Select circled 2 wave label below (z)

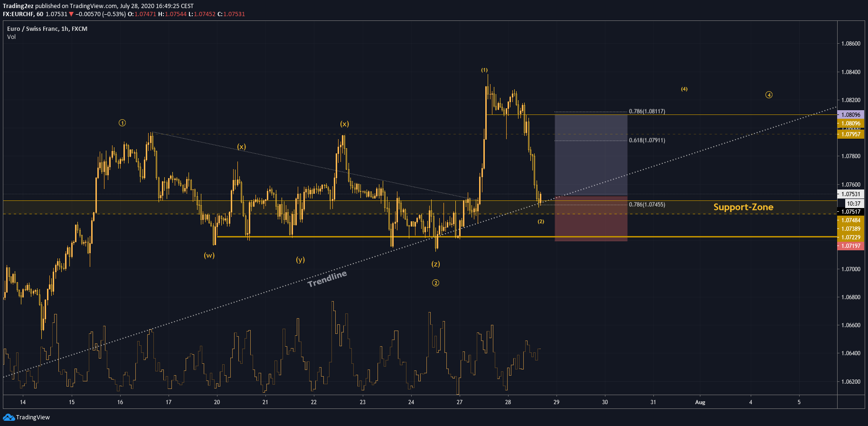point(435,283)
